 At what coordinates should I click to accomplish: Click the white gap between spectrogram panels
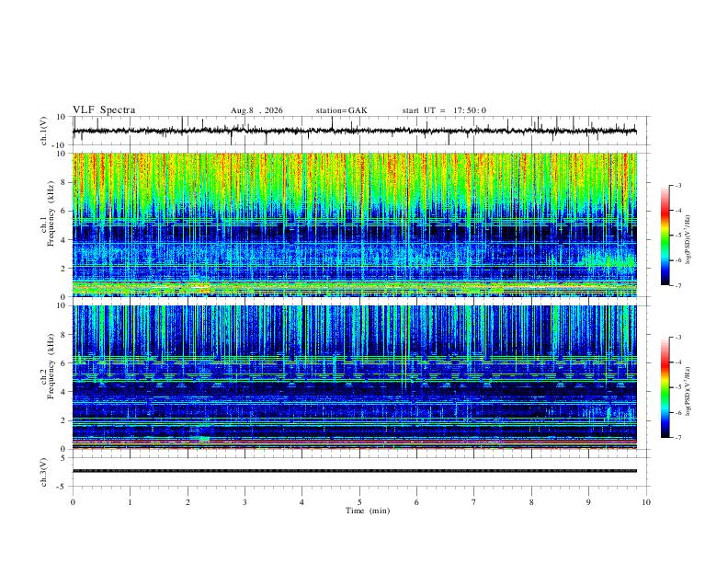point(355,301)
